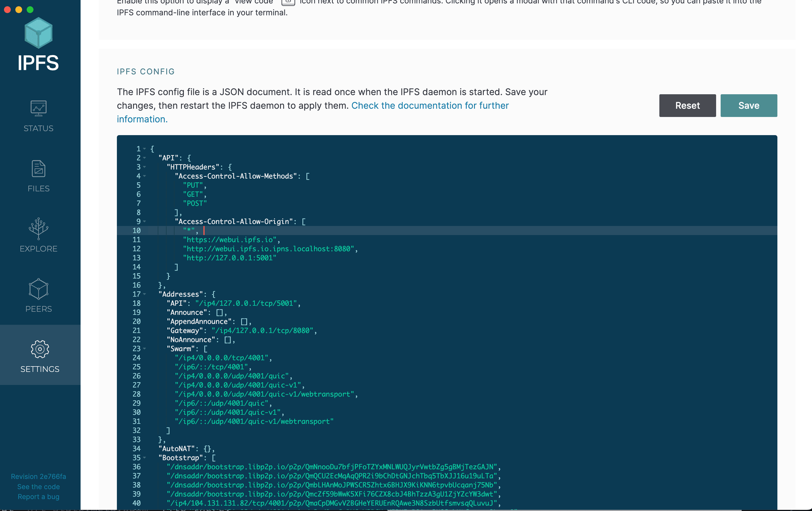Collapse the root object fold arrow on line 1
Image resolution: width=812 pixels, height=511 pixels.
pos(145,149)
